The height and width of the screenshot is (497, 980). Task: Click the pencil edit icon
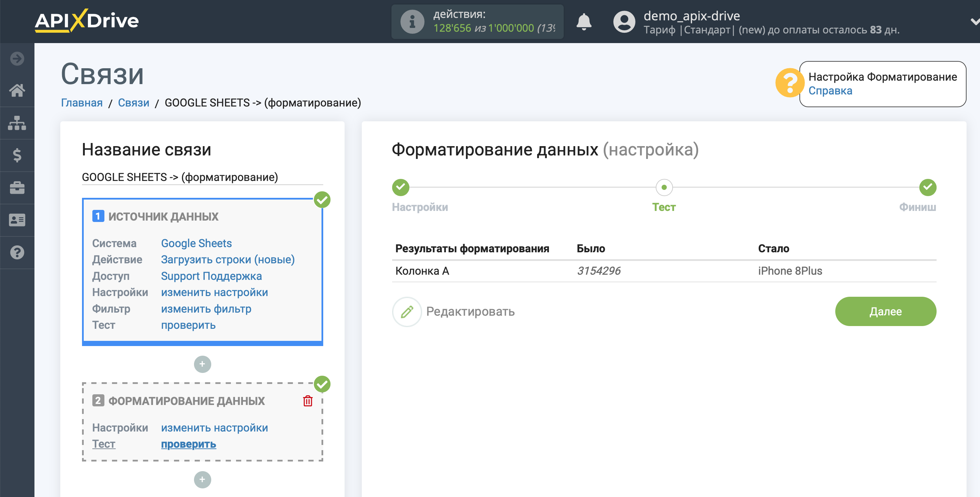[407, 312]
